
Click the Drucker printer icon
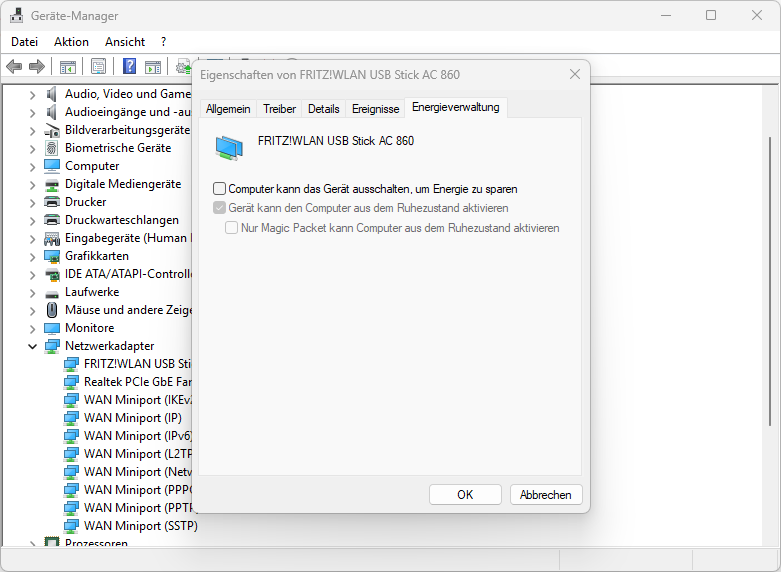(x=52, y=202)
